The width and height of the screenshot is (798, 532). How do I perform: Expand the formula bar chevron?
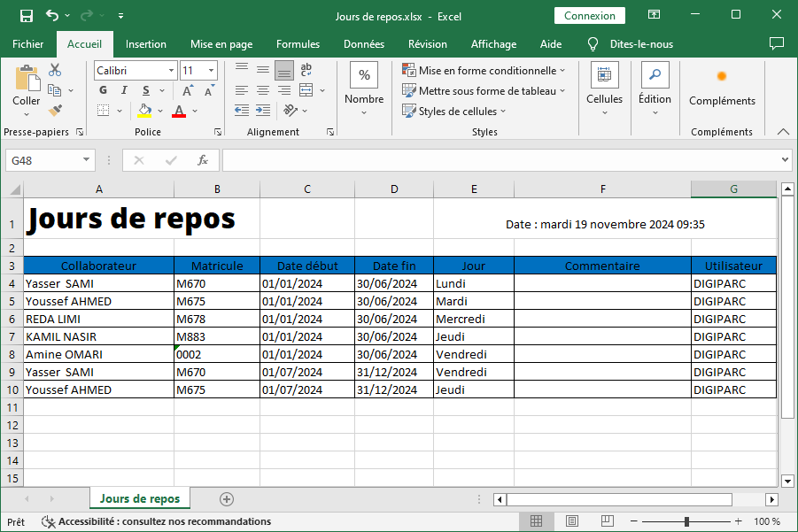[784, 160]
